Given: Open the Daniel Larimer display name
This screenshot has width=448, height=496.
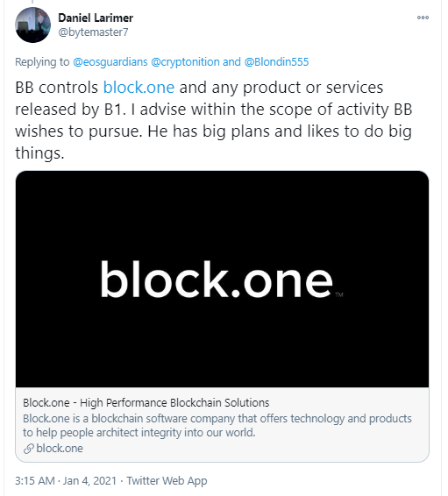Looking at the screenshot, I should coord(96,18).
